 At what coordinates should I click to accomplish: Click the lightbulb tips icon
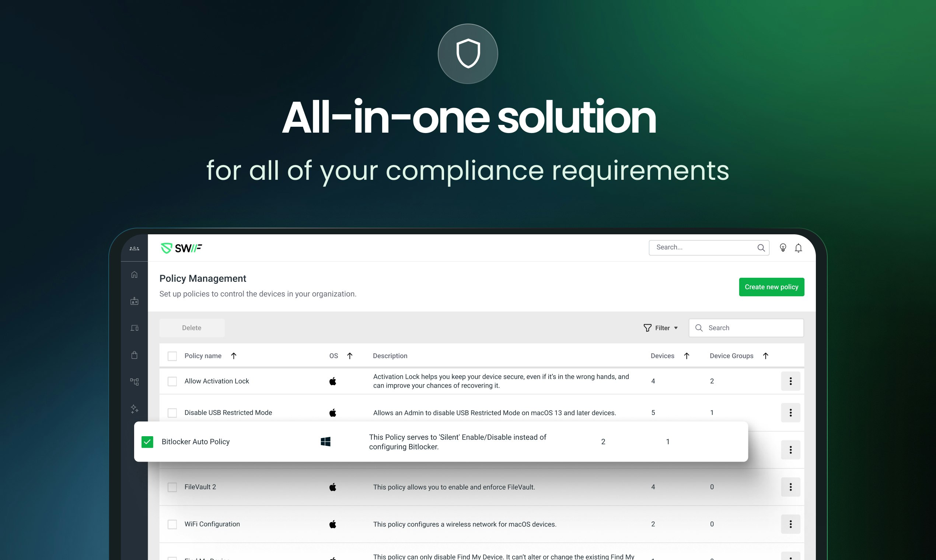pyautogui.click(x=783, y=248)
